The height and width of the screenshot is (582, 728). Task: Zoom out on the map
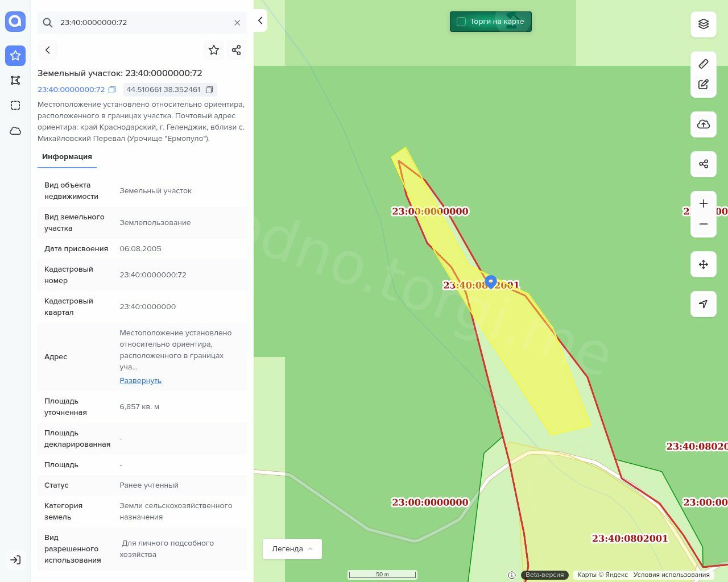click(x=703, y=224)
